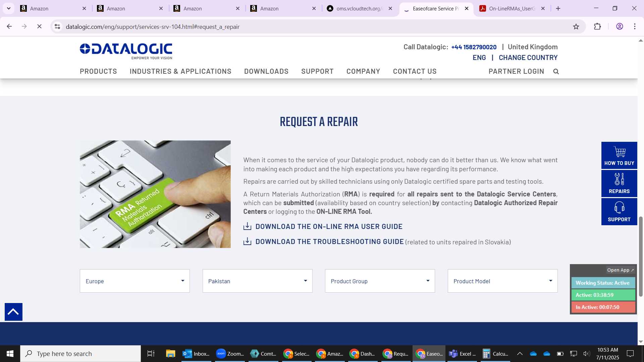Click the Active: 03:38:59 timer
The width and height of the screenshot is (644, 362).
coord(603,295)
